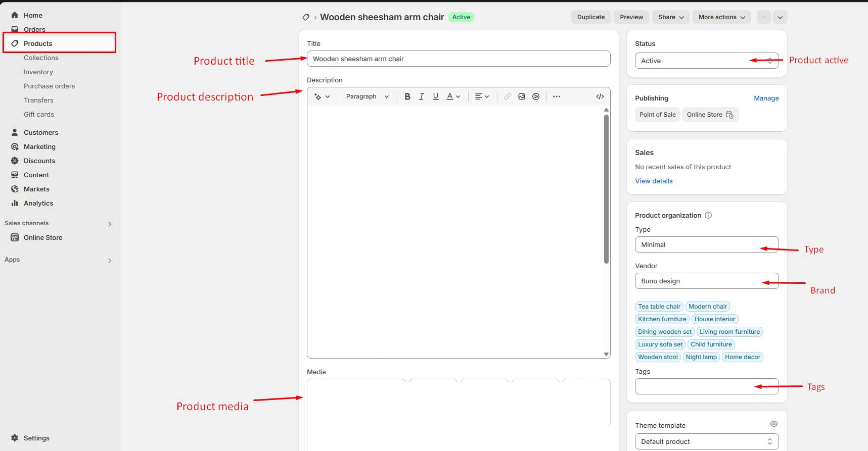868x451 pixels.
Task: Insert an image into the description
Action: pos(521,96)
